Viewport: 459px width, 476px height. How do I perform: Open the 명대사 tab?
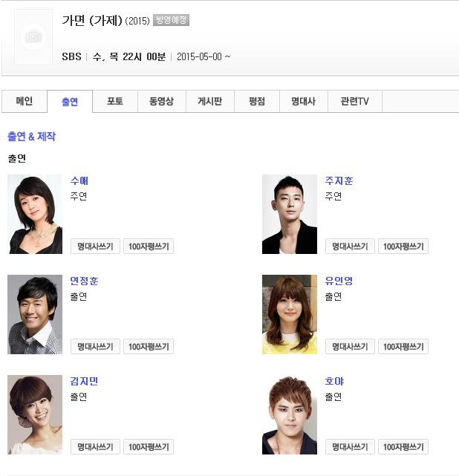pyautogui.click(x=304, y=101)
